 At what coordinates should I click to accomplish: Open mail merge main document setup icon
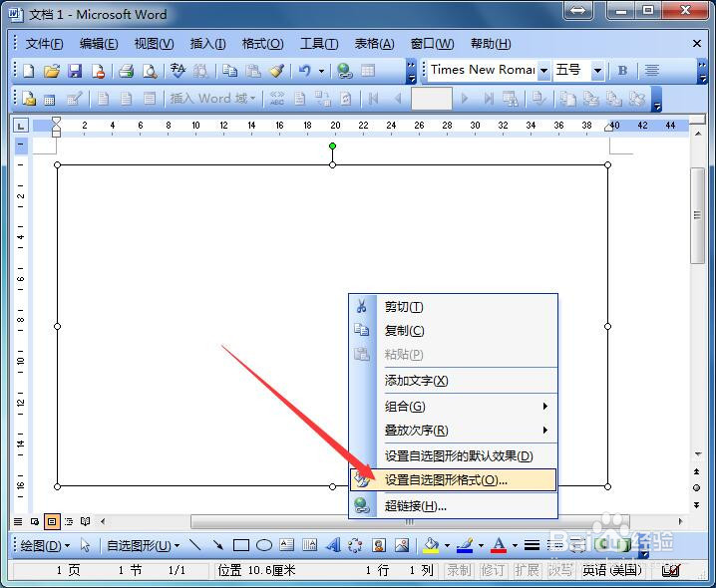click(29, 98)
